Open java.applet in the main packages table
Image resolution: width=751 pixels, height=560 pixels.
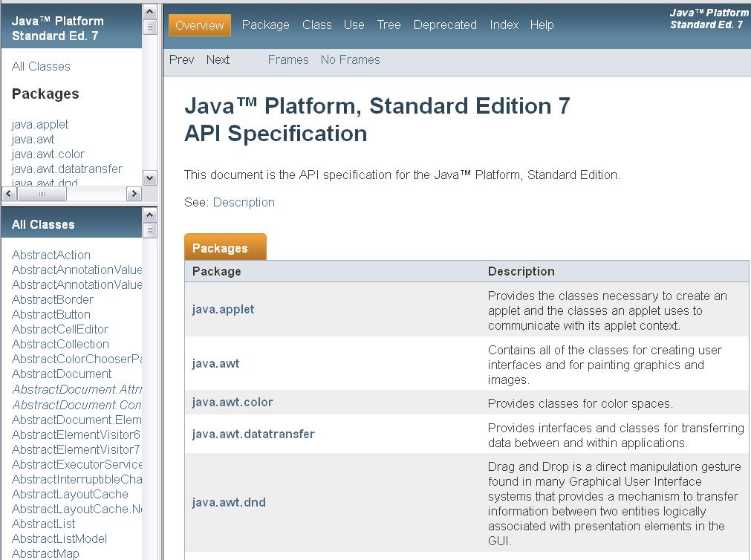click(x=223, y=309)
